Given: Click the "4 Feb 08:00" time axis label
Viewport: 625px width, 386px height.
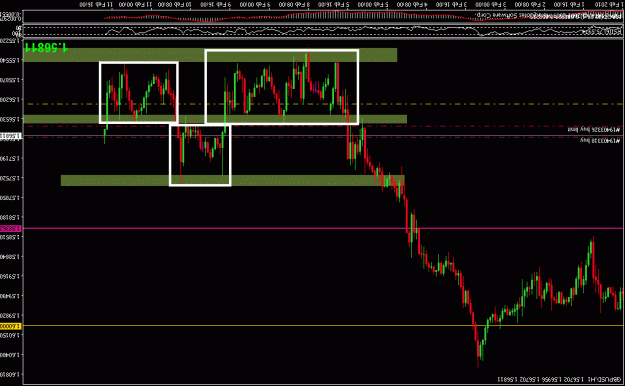Looking at the screenshot, I should point(412,4).
